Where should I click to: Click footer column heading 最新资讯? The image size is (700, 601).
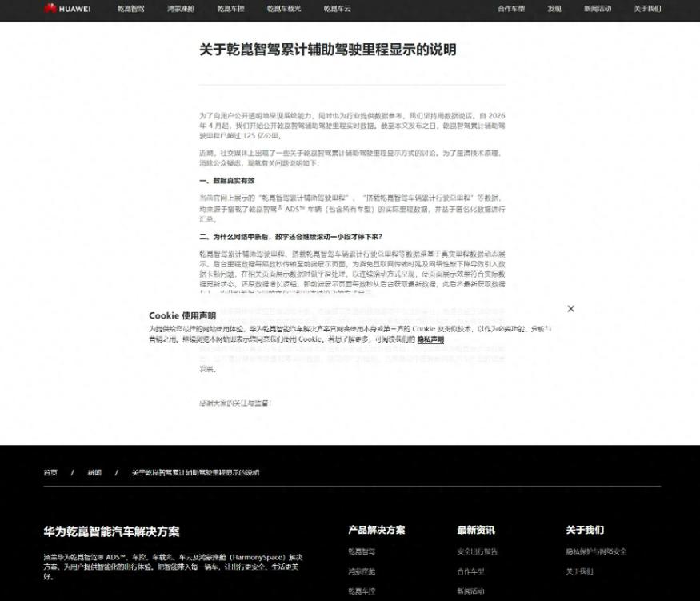[476, 530]
